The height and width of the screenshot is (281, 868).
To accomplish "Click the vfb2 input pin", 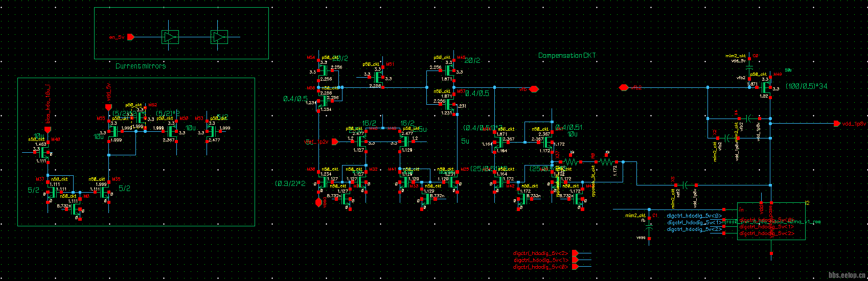I will point(624,88).
